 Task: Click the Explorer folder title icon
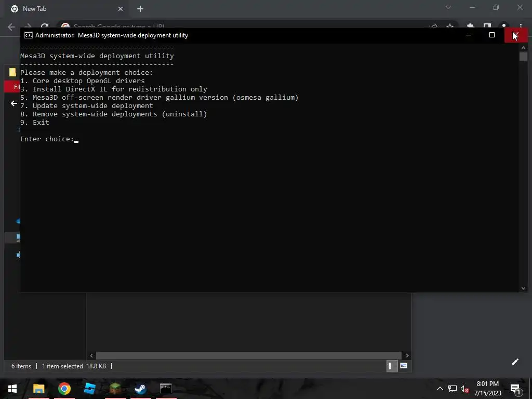[x=12, y=72]
